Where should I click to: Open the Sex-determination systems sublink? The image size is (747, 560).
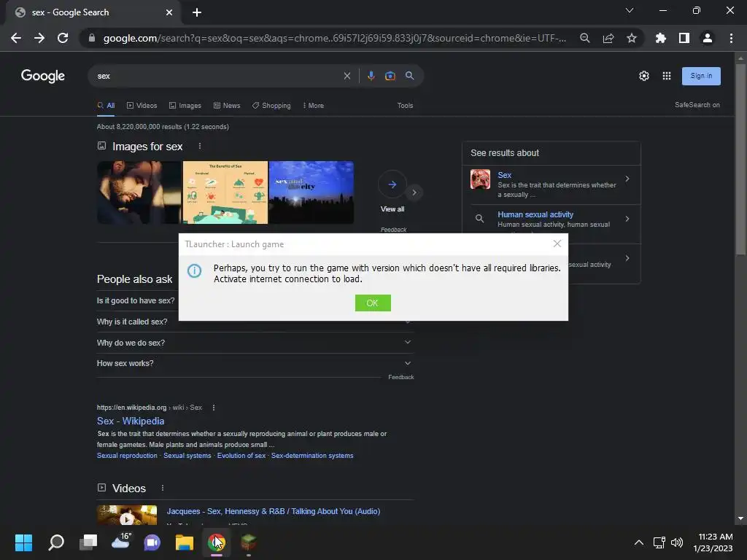click(312, 456)
